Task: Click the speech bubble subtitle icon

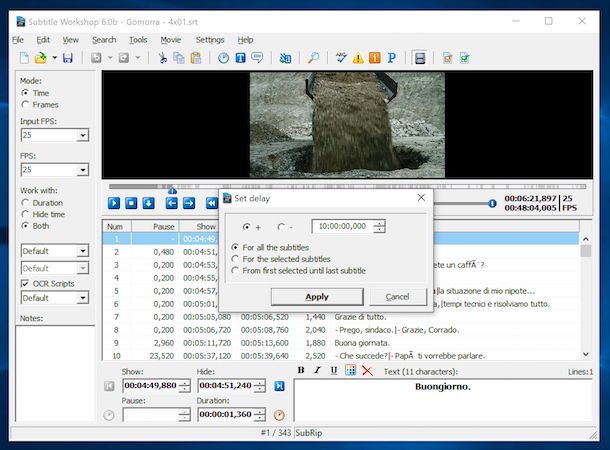Action: 257,58
